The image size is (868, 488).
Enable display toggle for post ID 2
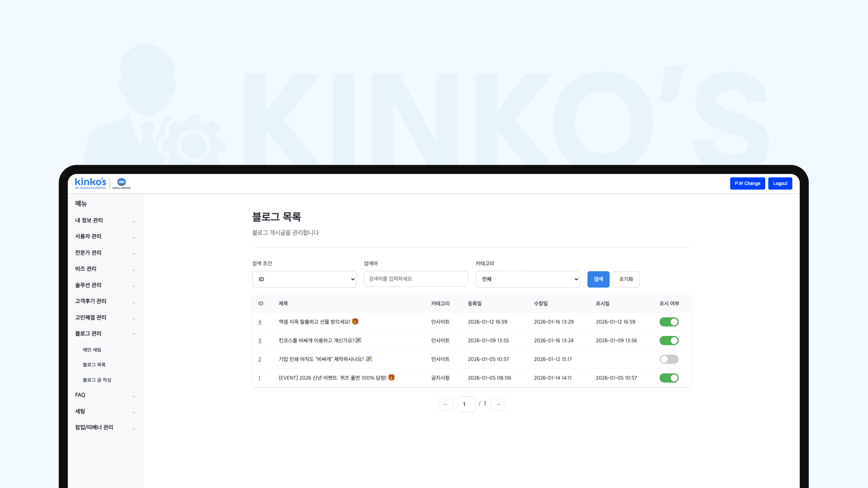click(669, 359)
